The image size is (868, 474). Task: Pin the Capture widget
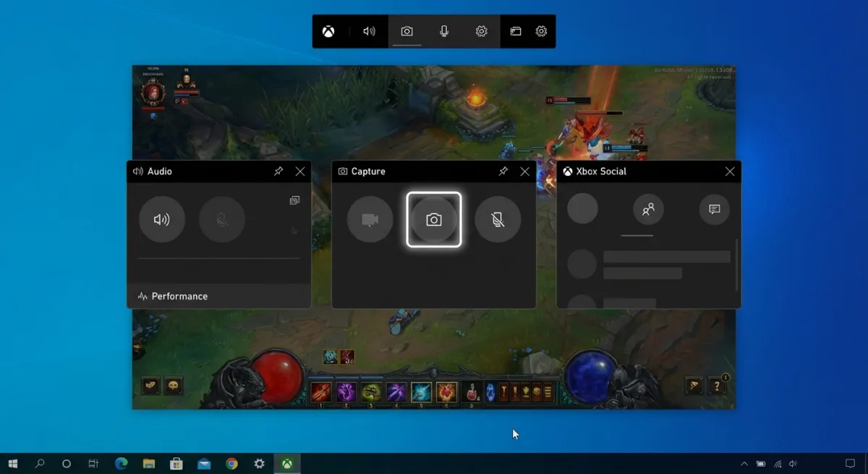pos(503,172)
